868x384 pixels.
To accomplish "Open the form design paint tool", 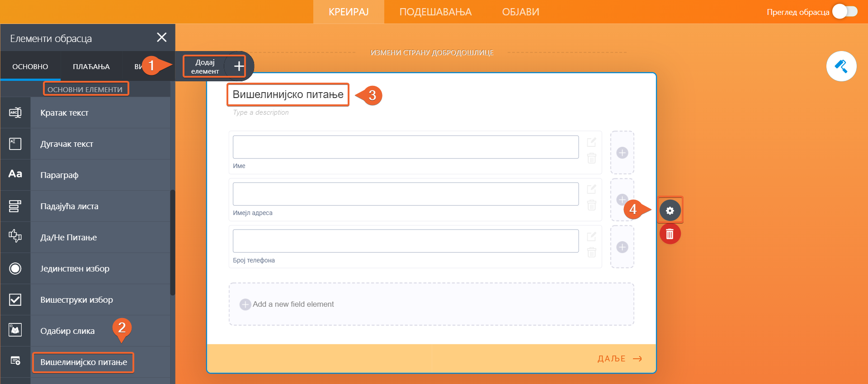I will pyautogui.click(x=841, y=66).
